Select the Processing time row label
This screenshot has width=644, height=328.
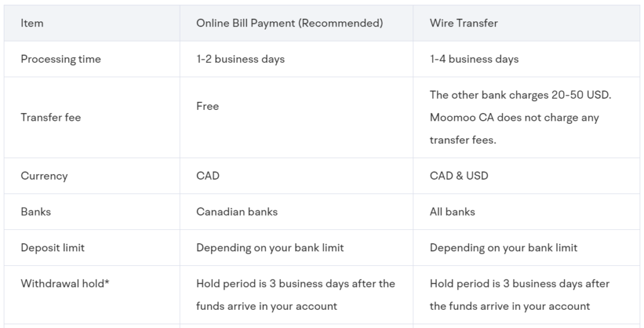tap(61, 59)
